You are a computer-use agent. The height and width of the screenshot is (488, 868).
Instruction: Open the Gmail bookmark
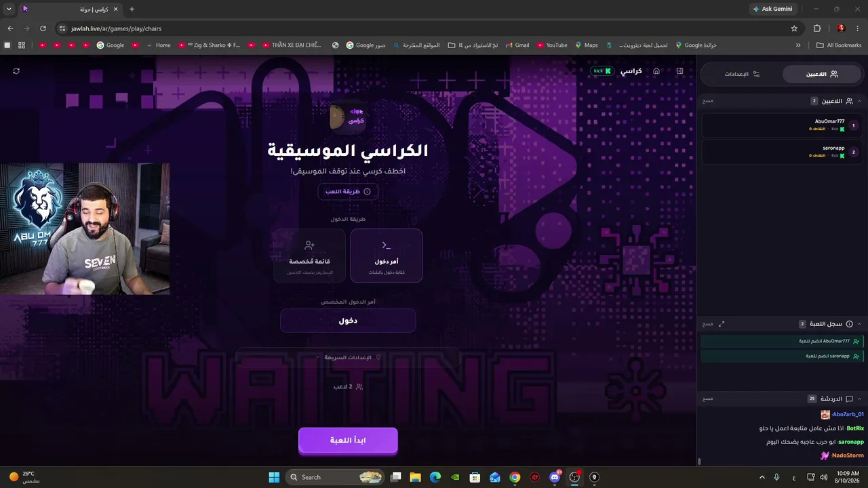(516, 45)
